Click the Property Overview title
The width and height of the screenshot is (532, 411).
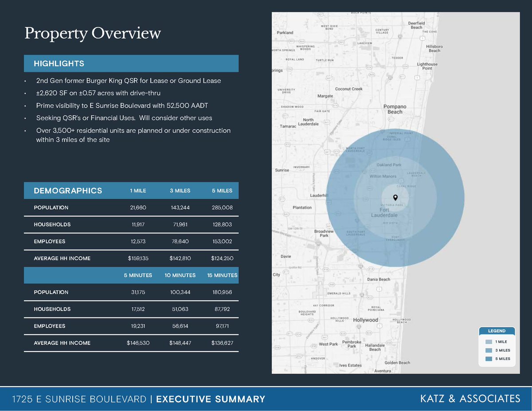92,33
